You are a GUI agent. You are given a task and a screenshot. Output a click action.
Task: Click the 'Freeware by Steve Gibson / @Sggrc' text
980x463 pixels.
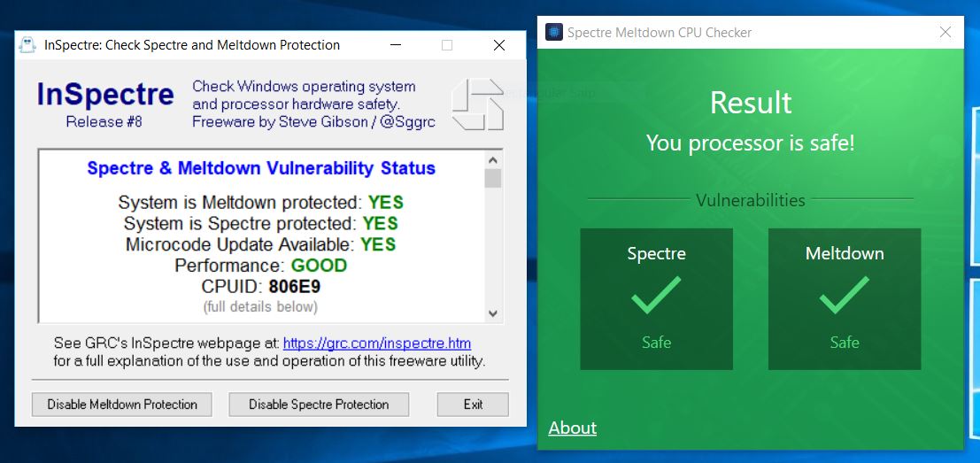point(313,122)
